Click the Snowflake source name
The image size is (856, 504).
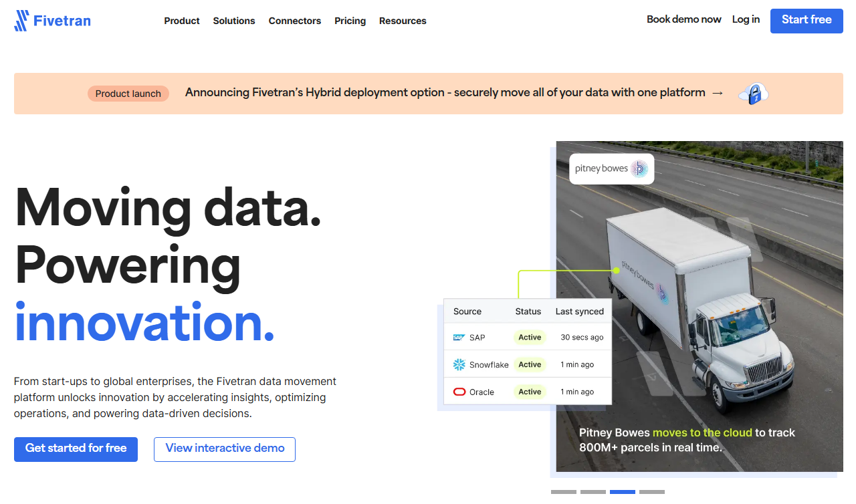click(x=489, y=365)
